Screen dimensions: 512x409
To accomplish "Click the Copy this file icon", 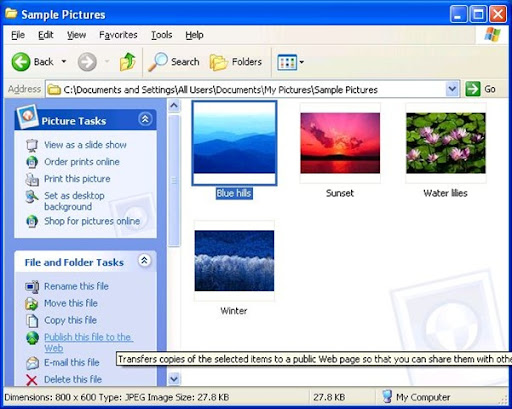I will (x=32, y=320).
